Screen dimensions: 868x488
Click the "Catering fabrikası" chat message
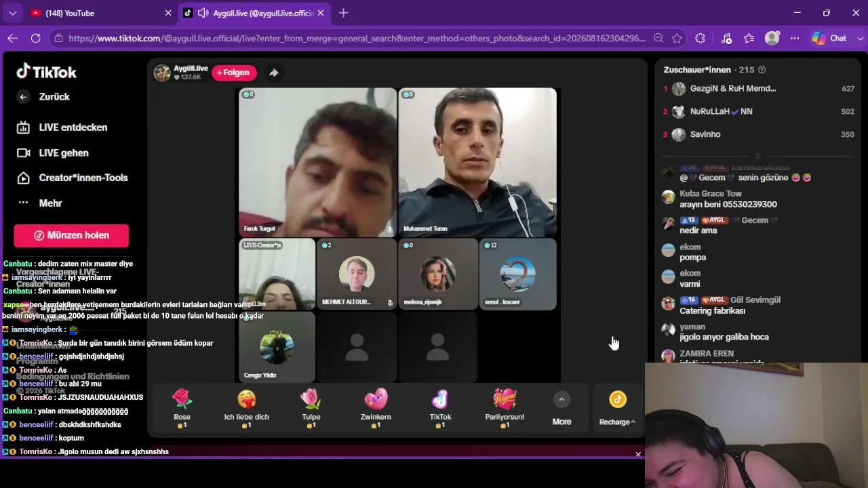point(713,311)
